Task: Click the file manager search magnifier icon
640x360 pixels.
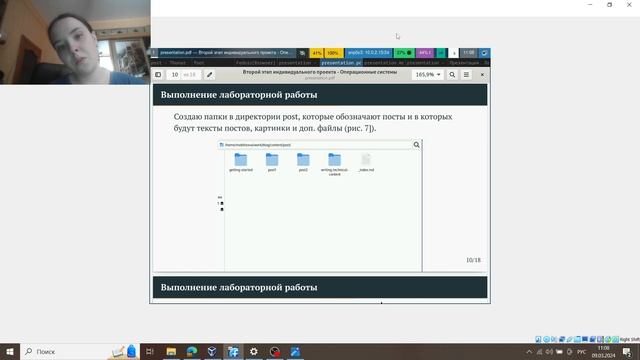Action: coord(416,145)
